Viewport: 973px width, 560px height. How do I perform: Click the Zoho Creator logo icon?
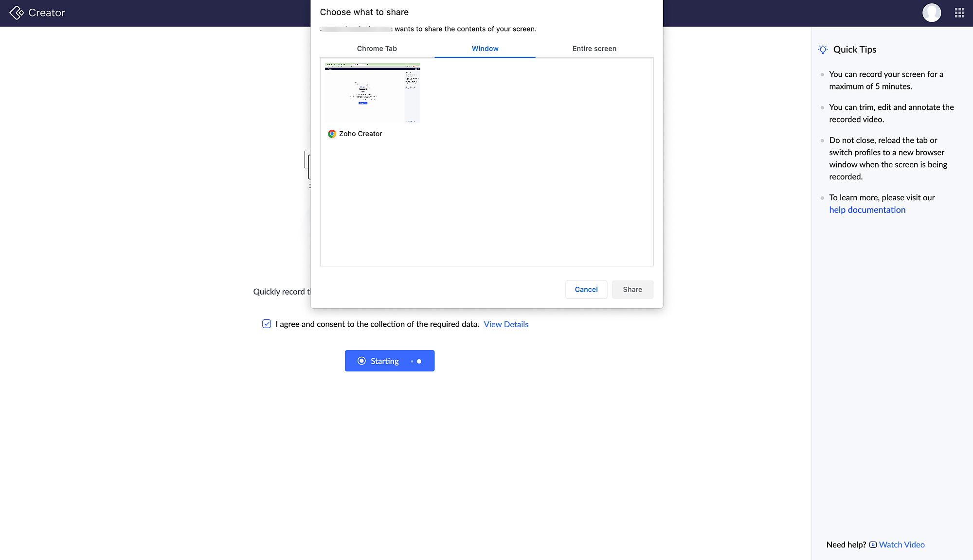[x=17, y=13]
